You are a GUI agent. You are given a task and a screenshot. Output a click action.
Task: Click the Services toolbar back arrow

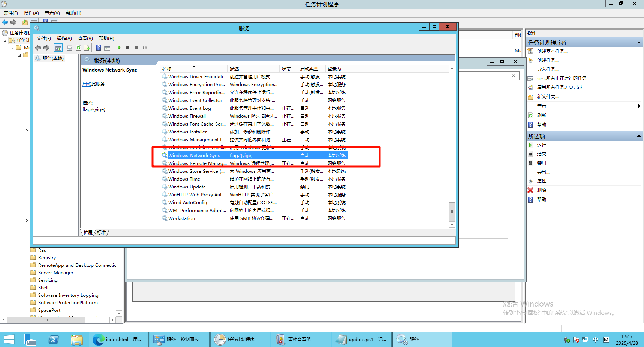(38, 48)
